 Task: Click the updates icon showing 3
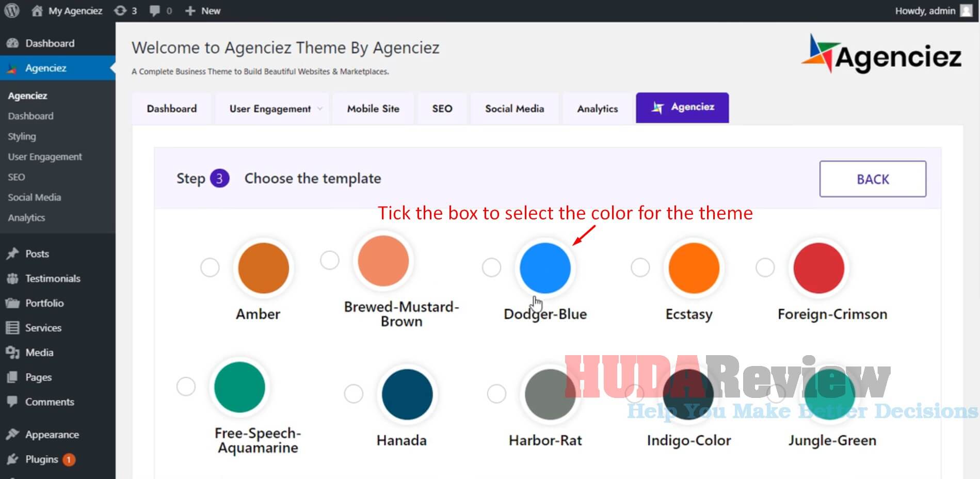tap(120, 11)
